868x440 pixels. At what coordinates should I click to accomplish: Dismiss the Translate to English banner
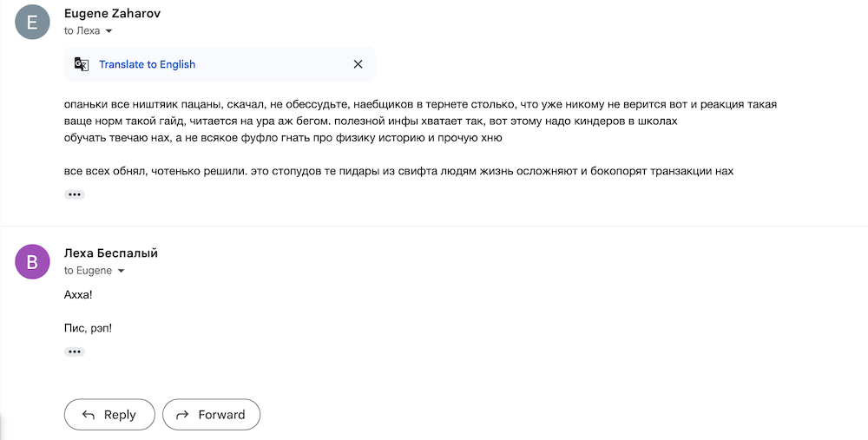(x=358, y=64)
